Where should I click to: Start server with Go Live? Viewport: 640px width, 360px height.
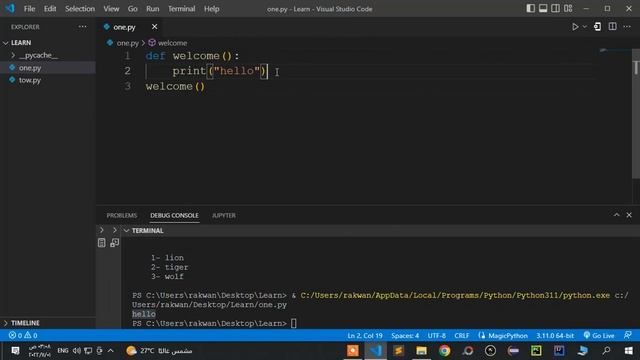[x=599, y=336]
